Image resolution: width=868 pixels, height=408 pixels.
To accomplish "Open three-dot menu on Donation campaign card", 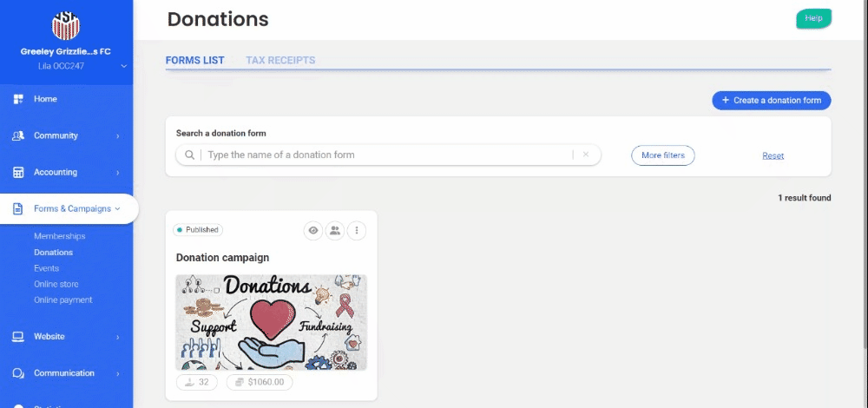I will [357, 230].
